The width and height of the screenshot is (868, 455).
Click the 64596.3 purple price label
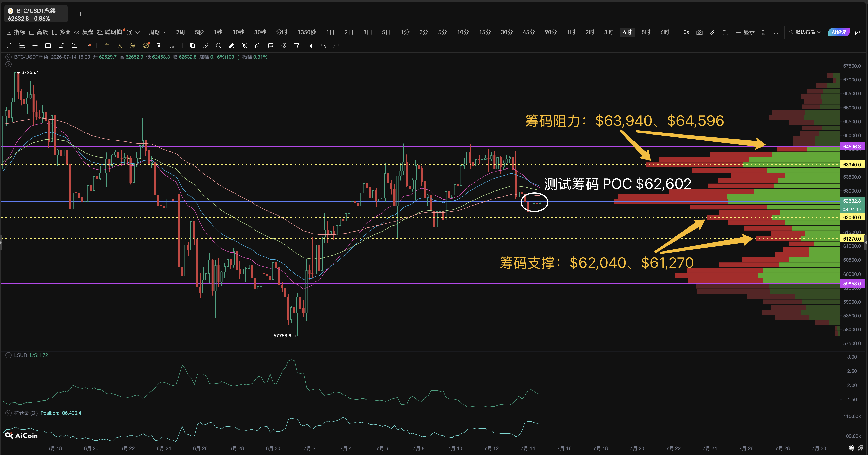pyautogui.click(x=852, y=147)
